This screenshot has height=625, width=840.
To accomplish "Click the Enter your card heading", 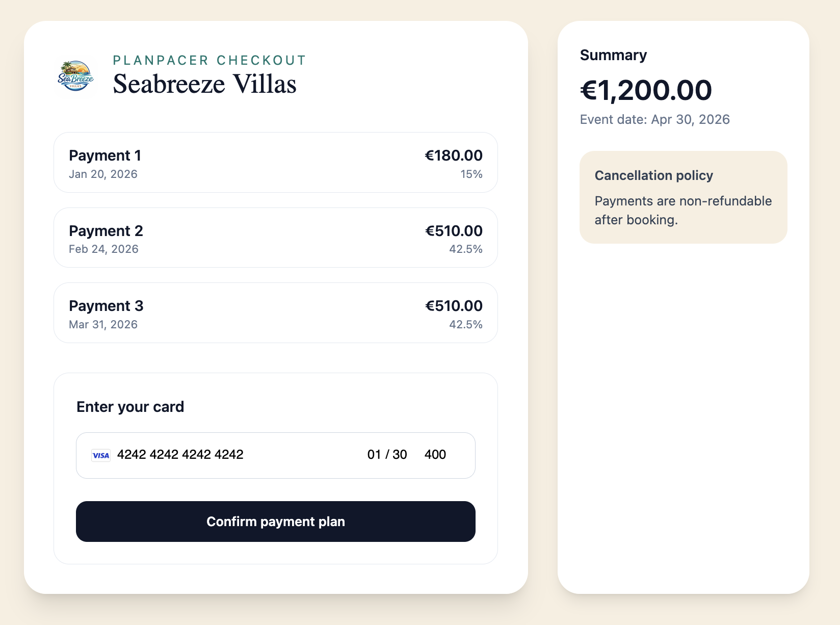I will [130, 406].
